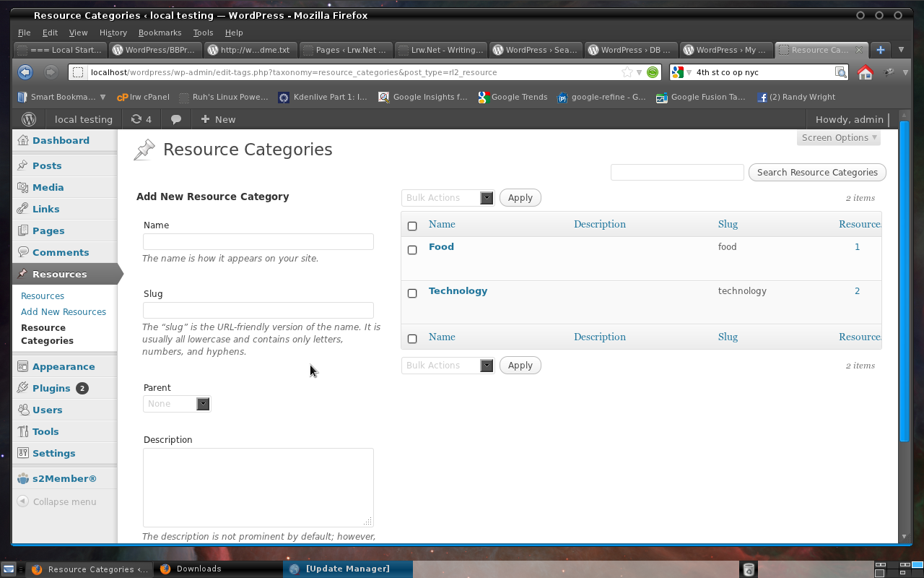This screenshot has height=578, width=924.
Task: Check the Food category checkbox
Action: point(412,250)
